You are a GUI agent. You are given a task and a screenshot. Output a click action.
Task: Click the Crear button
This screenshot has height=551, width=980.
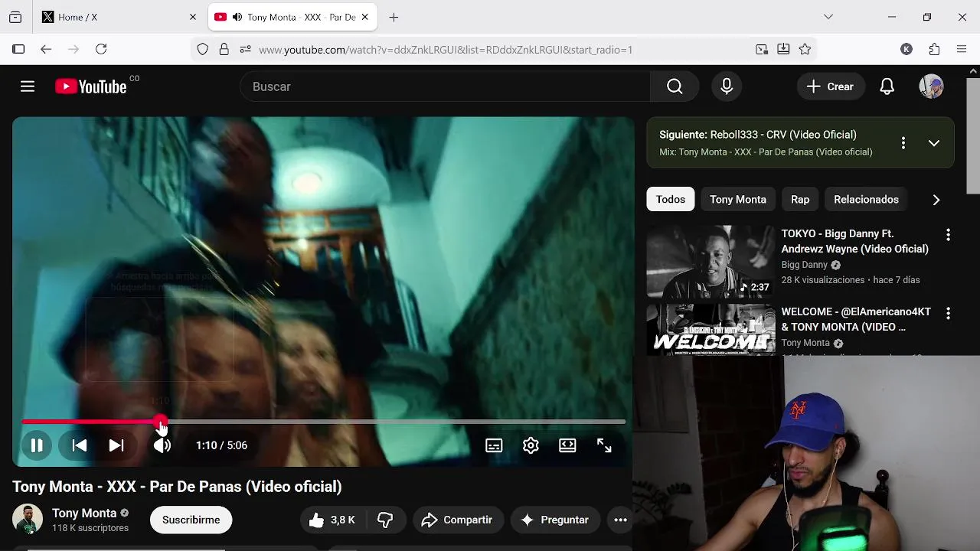coord(831,86)
